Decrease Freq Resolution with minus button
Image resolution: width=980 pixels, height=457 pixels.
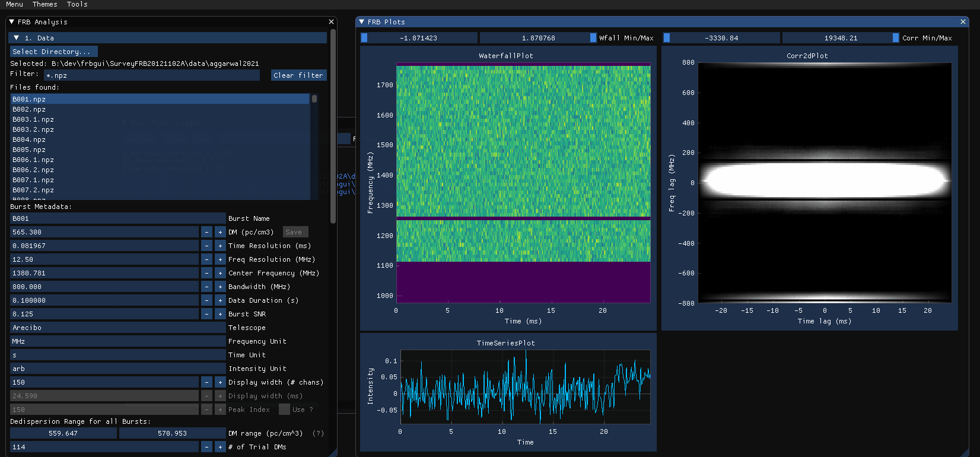click(x=206, y=259)
